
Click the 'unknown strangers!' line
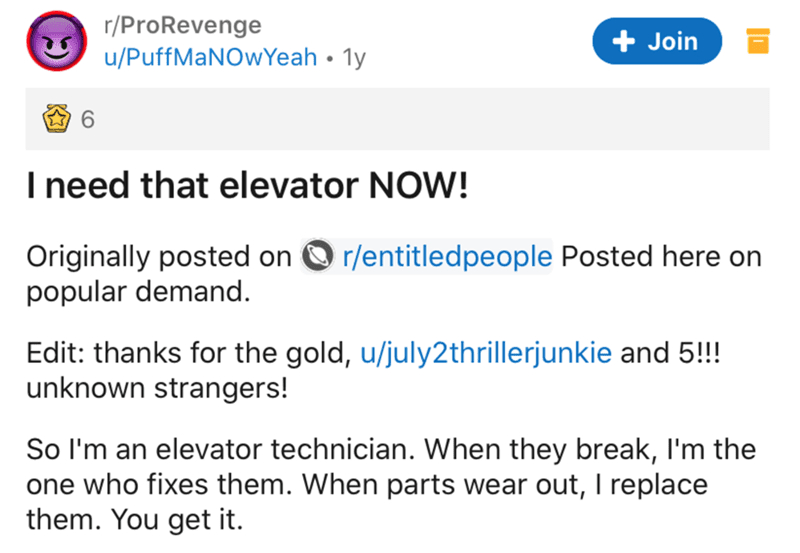coord(157,388)
